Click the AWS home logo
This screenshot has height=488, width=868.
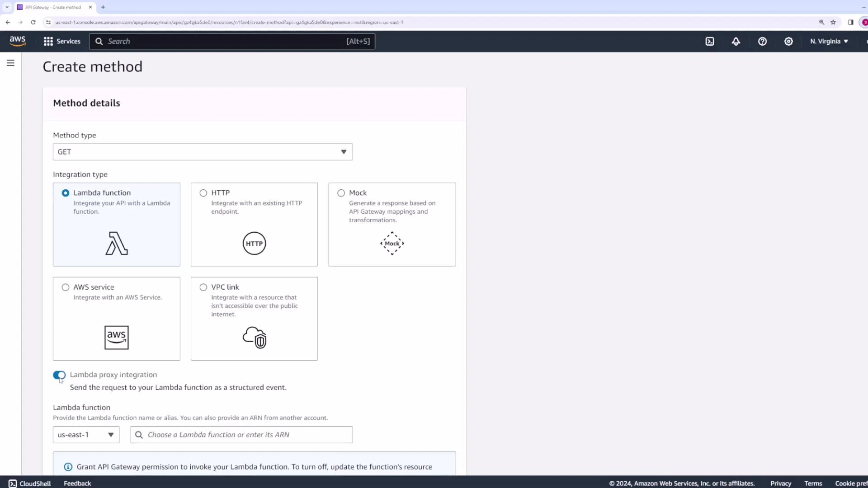click(x=18, y=41)
